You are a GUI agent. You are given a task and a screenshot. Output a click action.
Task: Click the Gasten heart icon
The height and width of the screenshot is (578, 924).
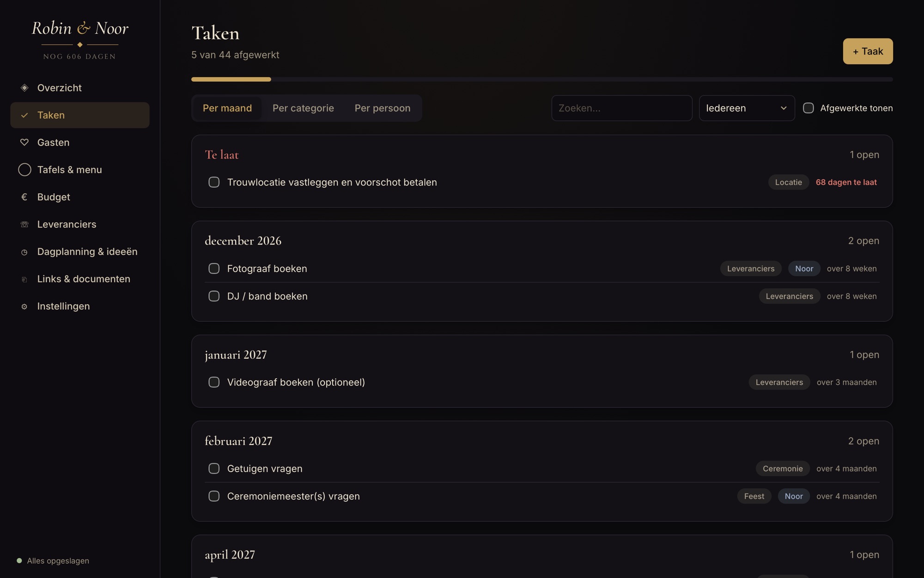[24, 142]
